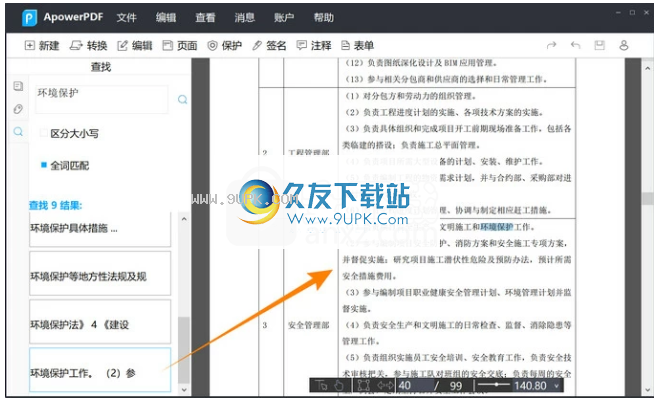The width and height of the screenshot is (654, 404).
Task: Click the 查找 9 结果 label
Action: point(55,205)
